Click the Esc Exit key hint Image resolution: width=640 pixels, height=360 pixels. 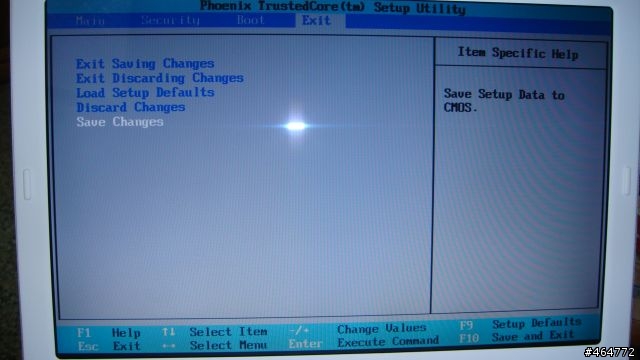click(x=109, y=346)
